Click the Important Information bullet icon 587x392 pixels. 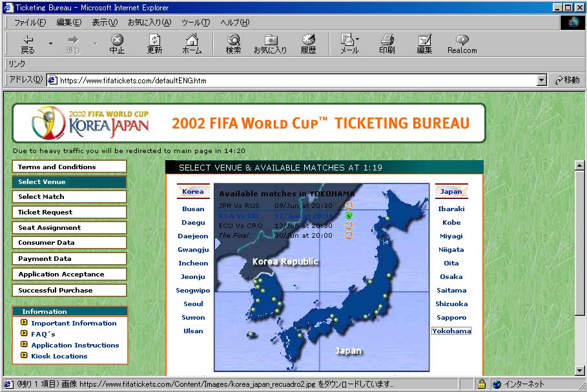pos(24,322)
